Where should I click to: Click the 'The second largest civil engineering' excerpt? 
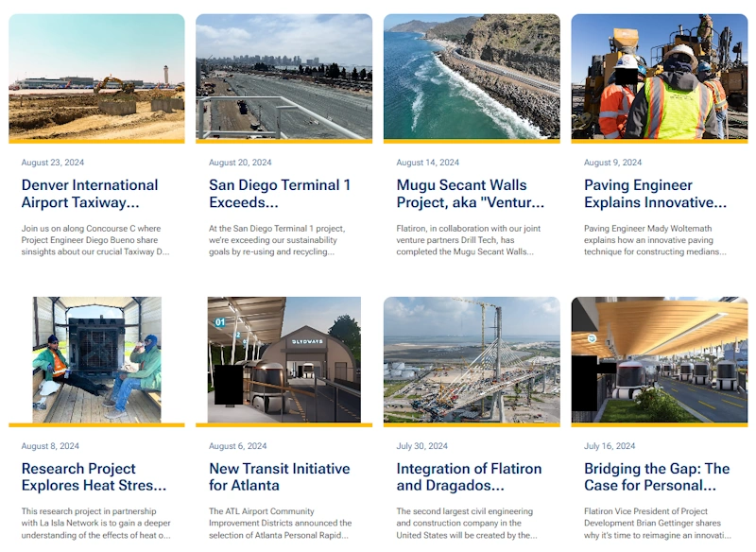467,523
